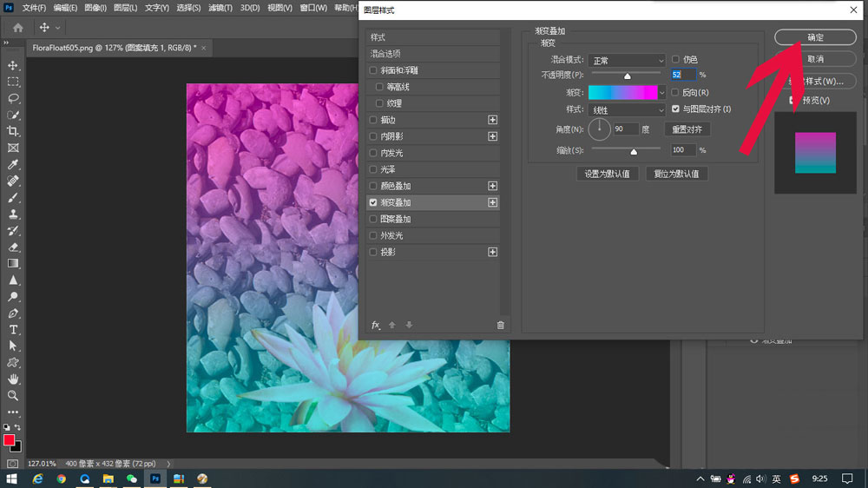Click the fx add style icon
Image resolution: width=868 pixels, height=488 pixels.
pos(375,325)
